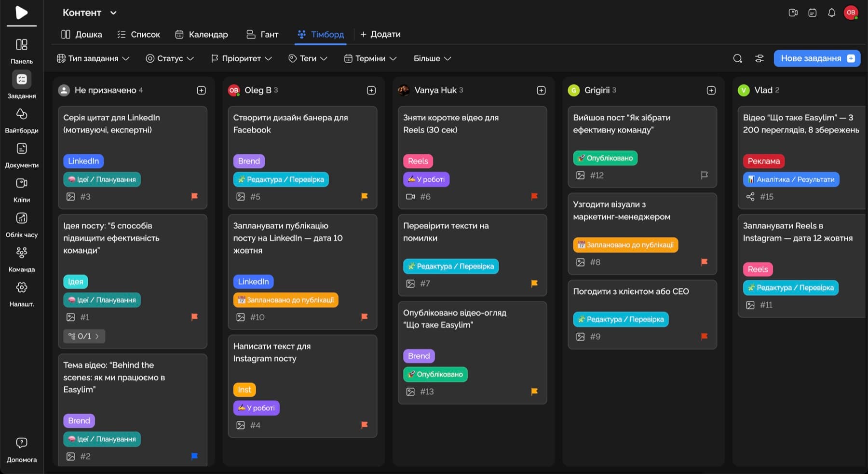Screen dimensions: 868x474
Task: Click the Реклама tag on task #15
Action: coord(764,161)
